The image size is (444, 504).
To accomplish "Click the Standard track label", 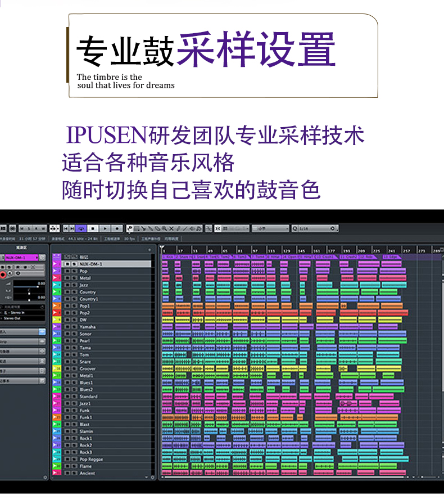I will tap(88, 397).
